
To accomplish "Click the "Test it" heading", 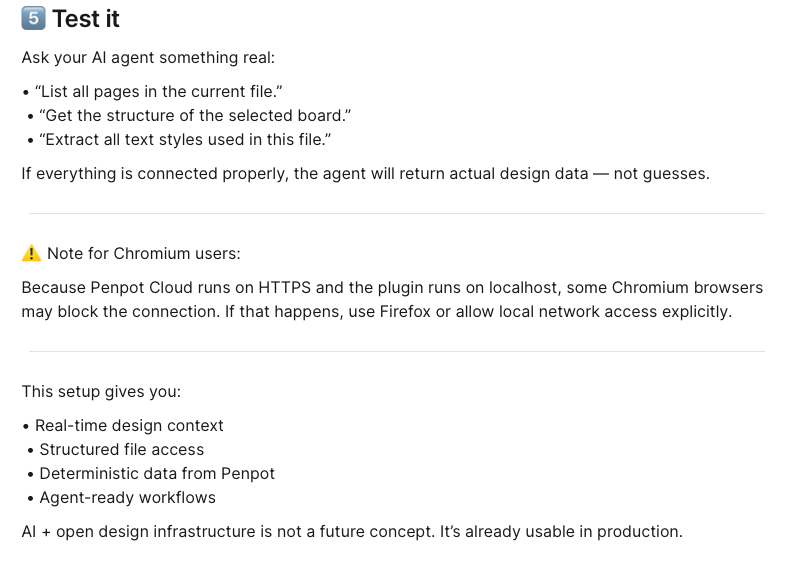I will point(86,18).
